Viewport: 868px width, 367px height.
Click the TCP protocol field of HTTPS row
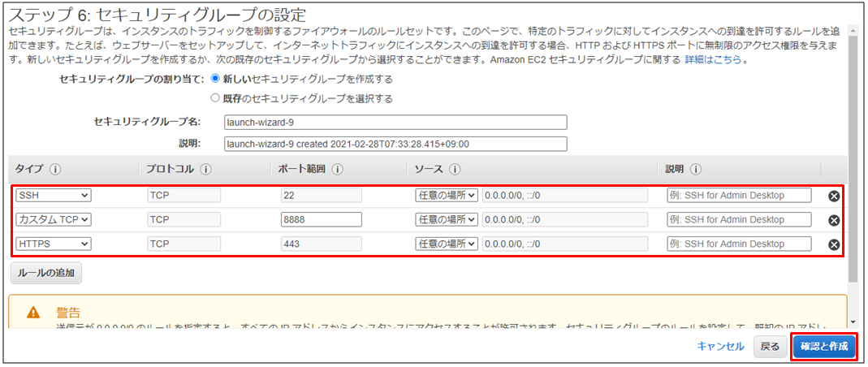[x=184, y=244]
